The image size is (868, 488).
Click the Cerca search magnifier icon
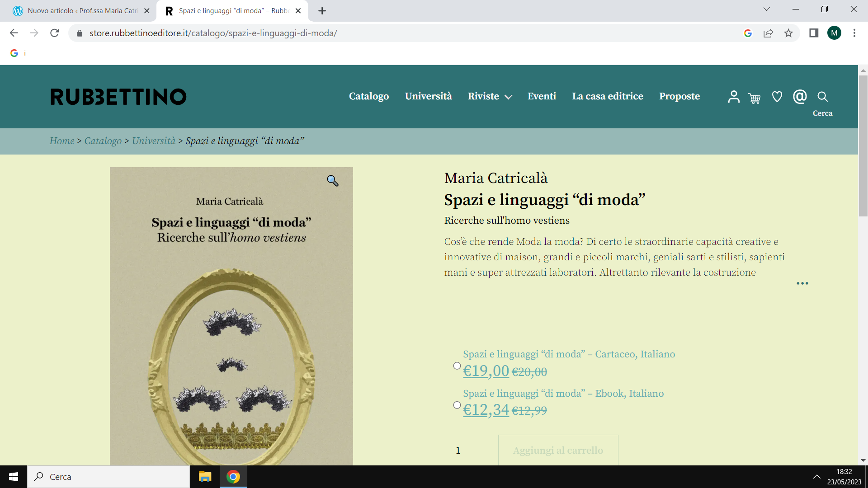coord(822,97)
